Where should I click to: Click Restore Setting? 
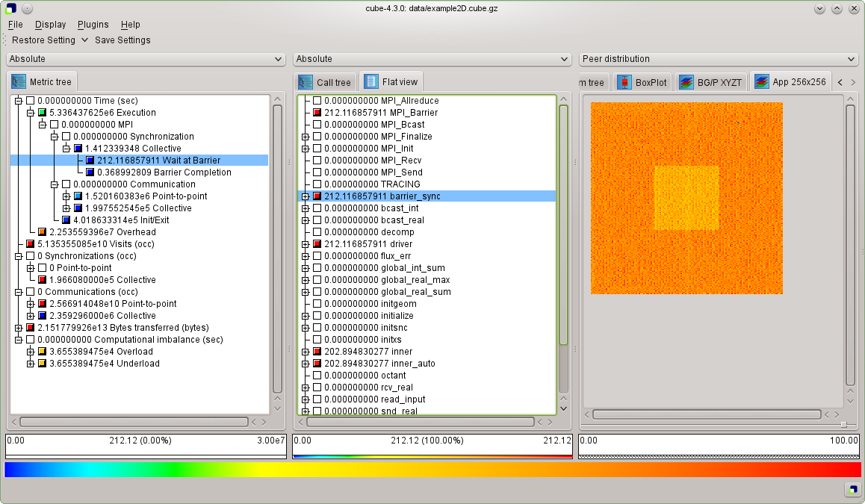tap(43, 40)
